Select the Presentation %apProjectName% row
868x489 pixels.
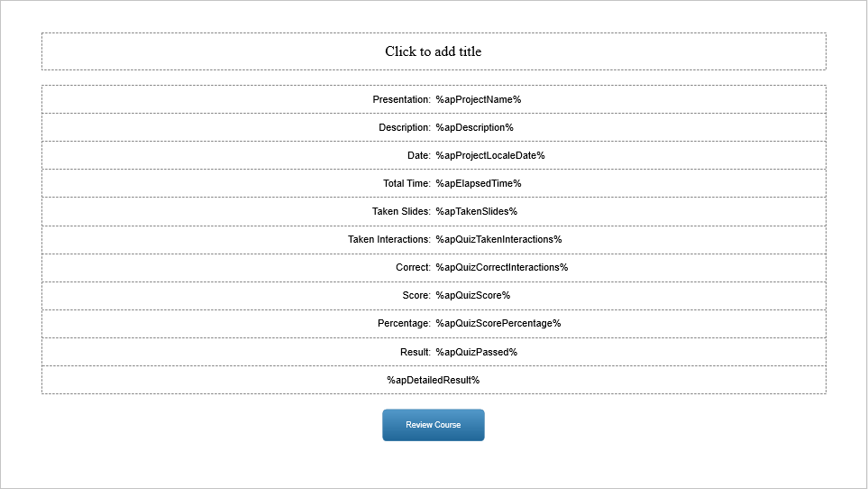(x=434, y=99)
